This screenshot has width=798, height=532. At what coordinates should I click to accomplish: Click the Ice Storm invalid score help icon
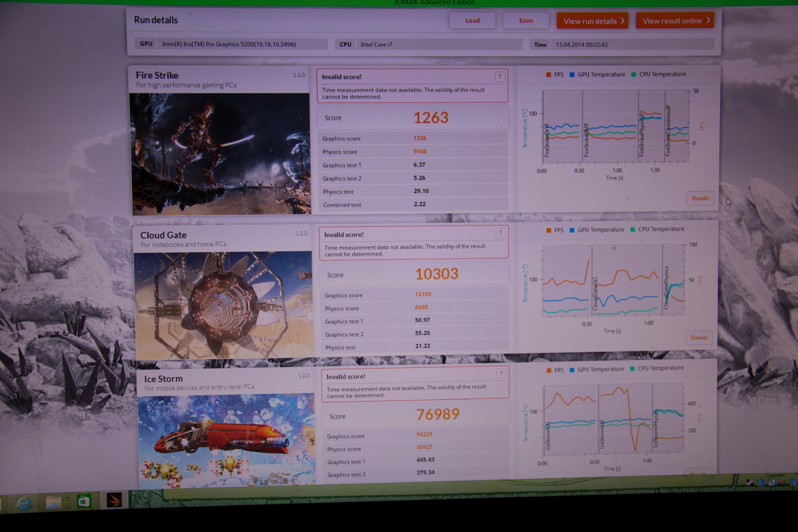[501, 374]
